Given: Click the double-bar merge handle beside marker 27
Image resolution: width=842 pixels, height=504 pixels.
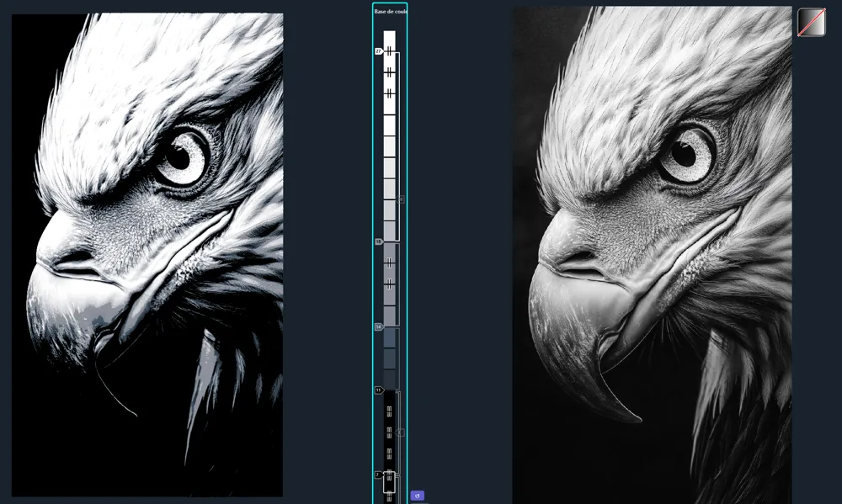Looking at the screenshot, I should pyautogui.click(x=389, y=51).
